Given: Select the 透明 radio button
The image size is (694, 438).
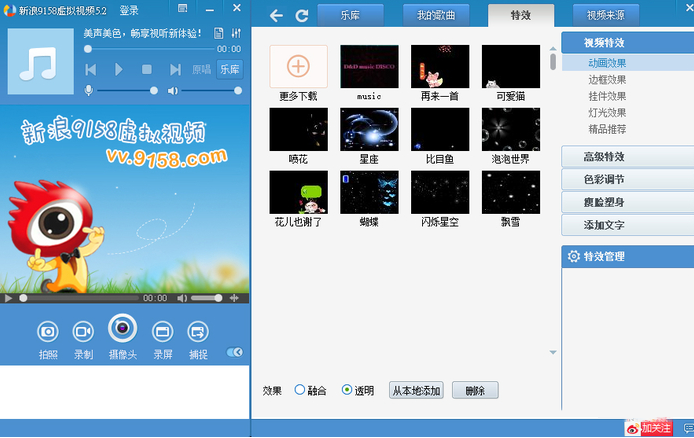Looking at the screenshot, I should tap(347, 389).
